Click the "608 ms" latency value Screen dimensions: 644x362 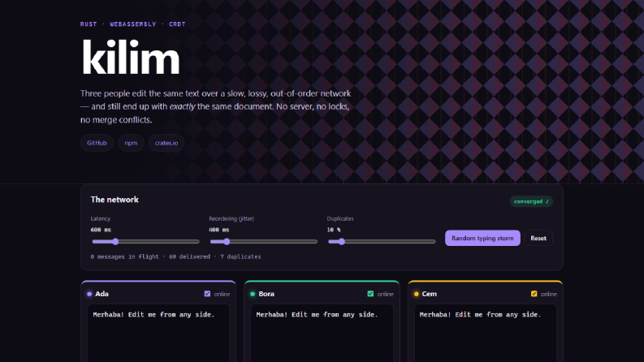click(101, 230)
